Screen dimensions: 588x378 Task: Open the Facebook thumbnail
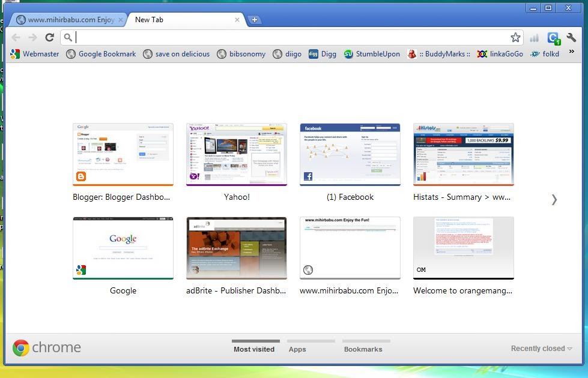tap(350, 154)
